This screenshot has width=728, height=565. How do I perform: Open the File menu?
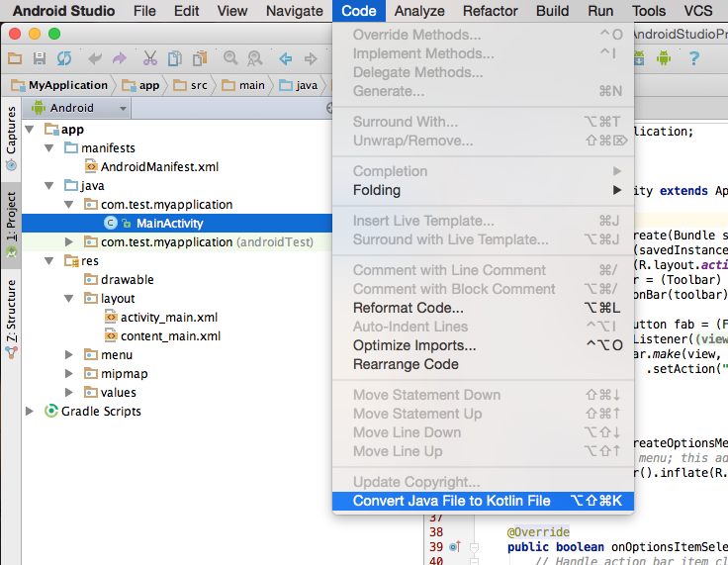[144, 11]
